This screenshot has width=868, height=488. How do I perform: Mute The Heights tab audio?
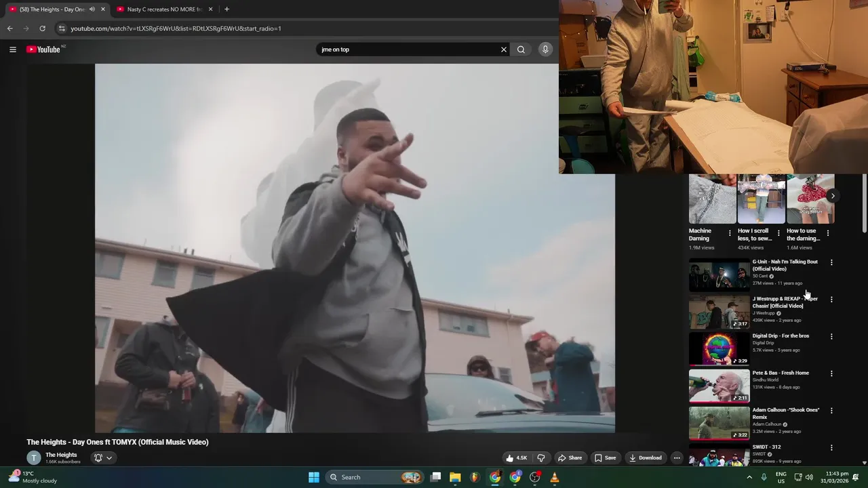point(92,9)
